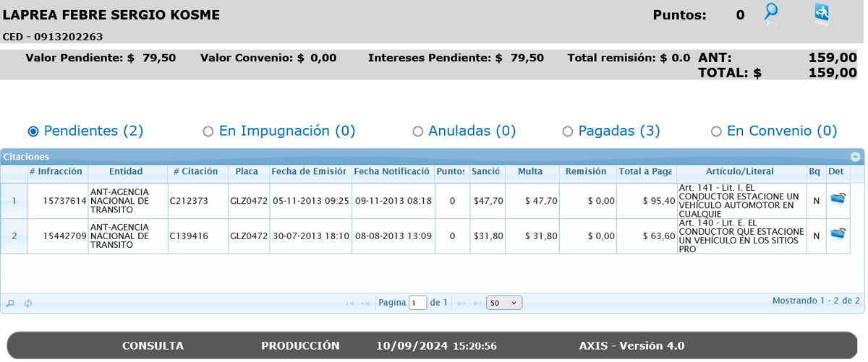The height and width of the screenshot is (362, 868).
Task: Click the Mostrando 1 - 2 de 2 text
Action: tap(816, 301)
